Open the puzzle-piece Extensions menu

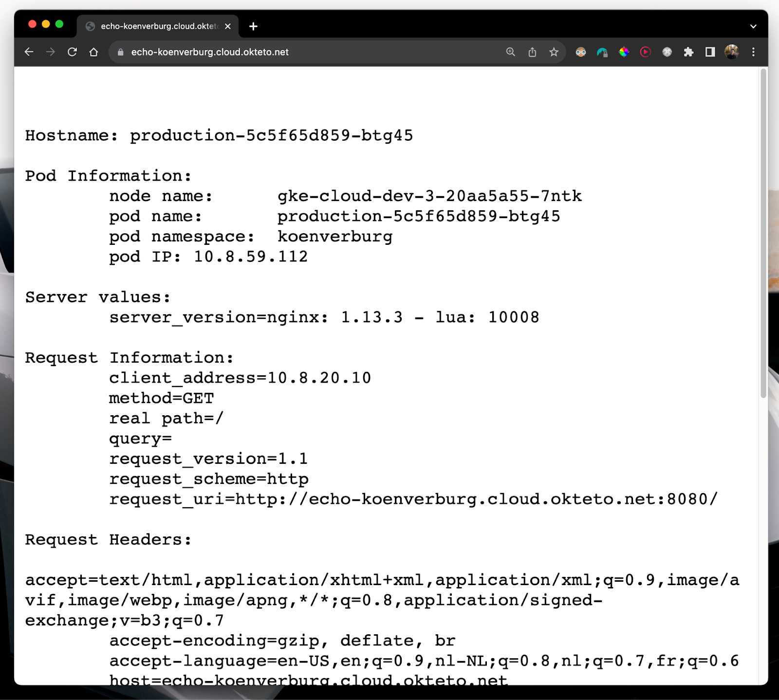[x=689, y=52]
